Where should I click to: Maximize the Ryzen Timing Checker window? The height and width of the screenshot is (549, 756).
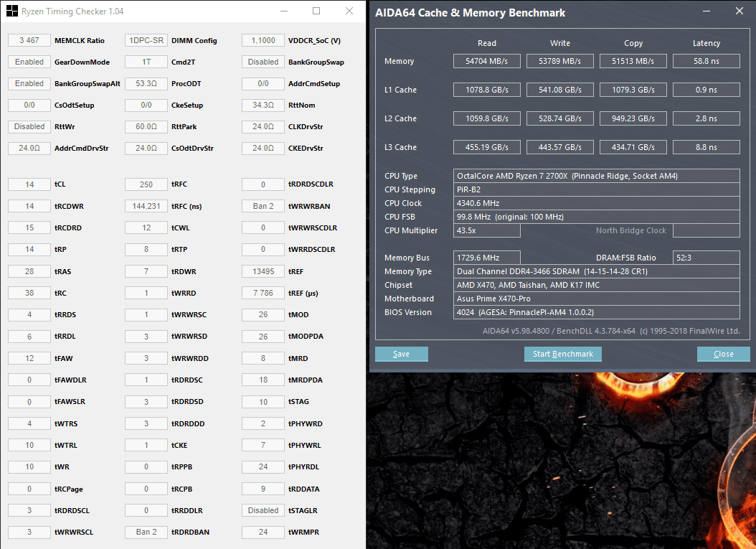[x=316, y=11]
